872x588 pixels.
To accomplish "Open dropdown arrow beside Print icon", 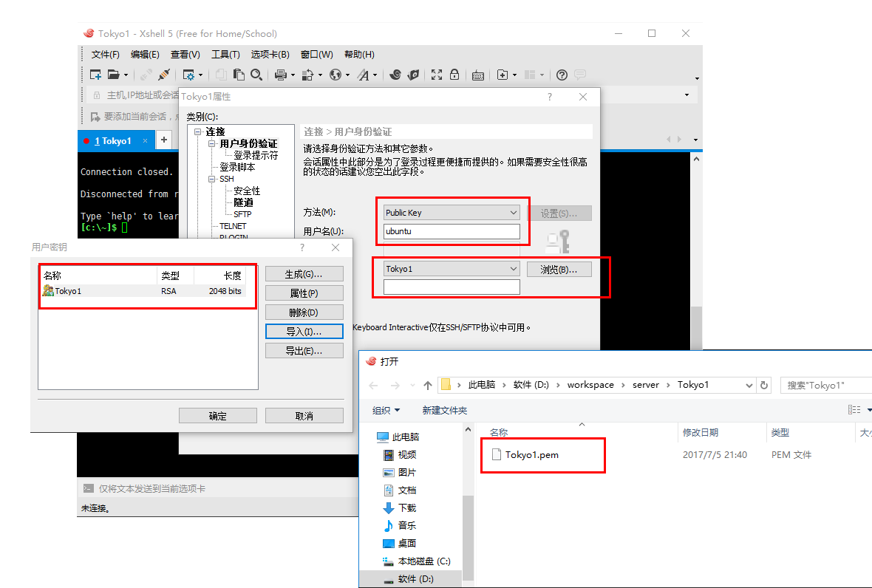I will (293, 75).
